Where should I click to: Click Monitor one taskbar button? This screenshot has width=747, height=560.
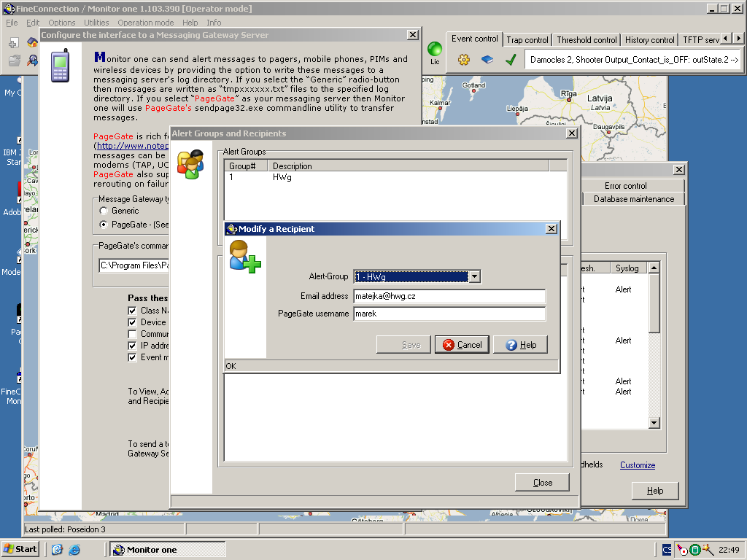coord(168,550)
